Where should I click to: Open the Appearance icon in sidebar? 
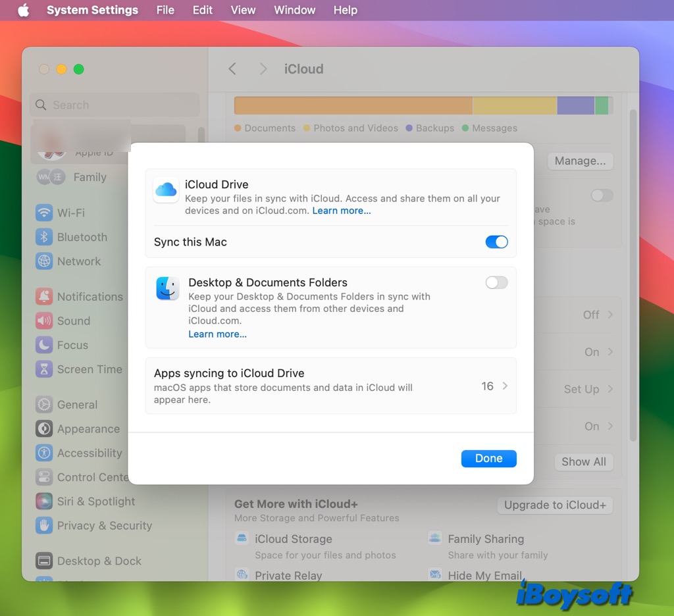tap(44, 428)
